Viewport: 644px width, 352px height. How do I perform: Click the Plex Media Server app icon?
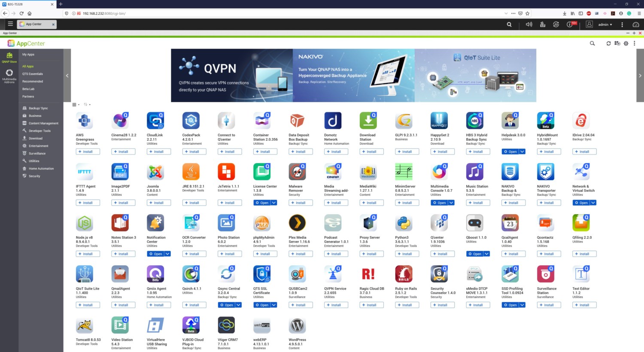click(297, 223)
